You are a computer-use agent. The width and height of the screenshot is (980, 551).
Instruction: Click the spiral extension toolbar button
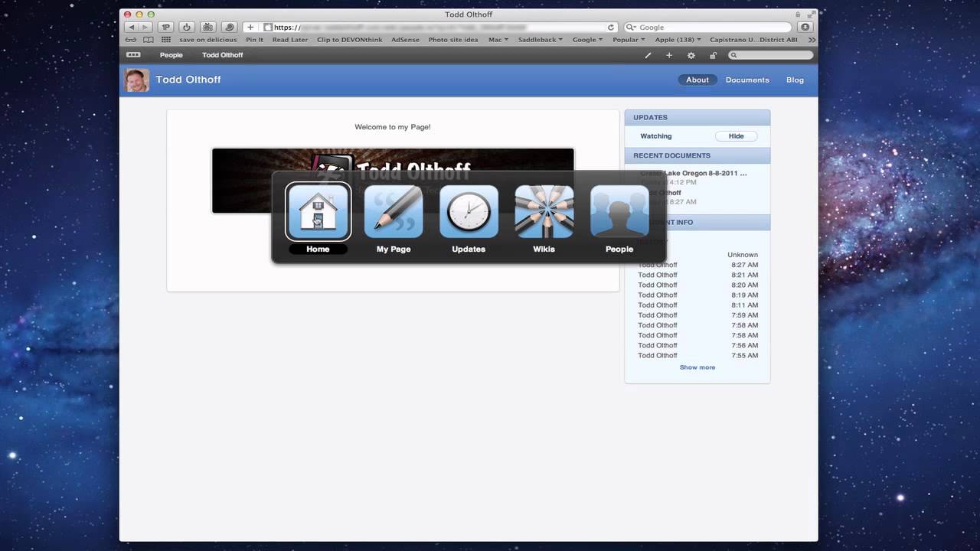(229, 27)
